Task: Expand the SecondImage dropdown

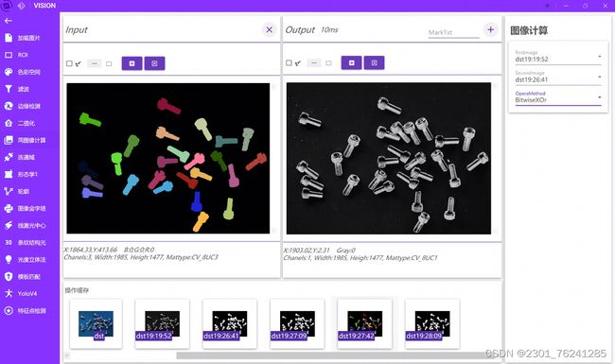Action: click(558, 78)
